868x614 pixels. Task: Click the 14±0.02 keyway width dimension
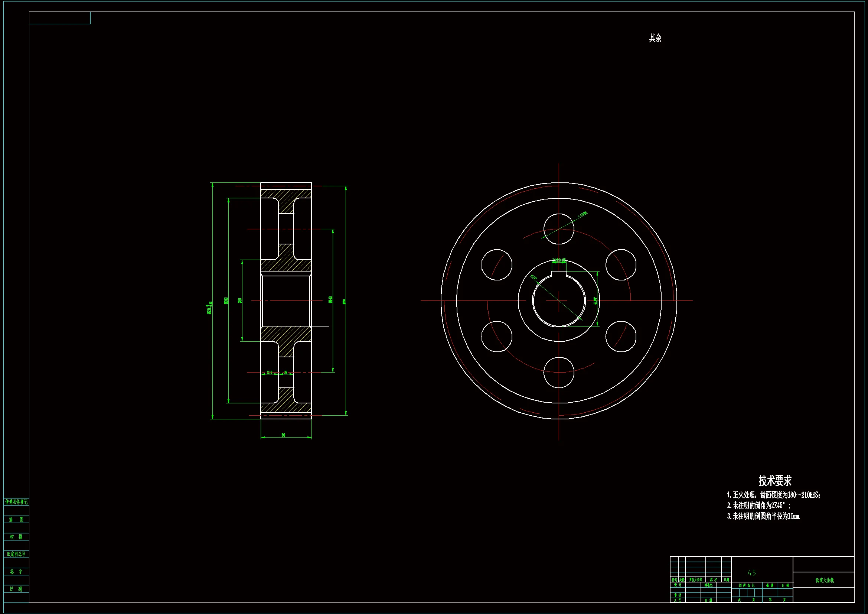click(559, 261)
